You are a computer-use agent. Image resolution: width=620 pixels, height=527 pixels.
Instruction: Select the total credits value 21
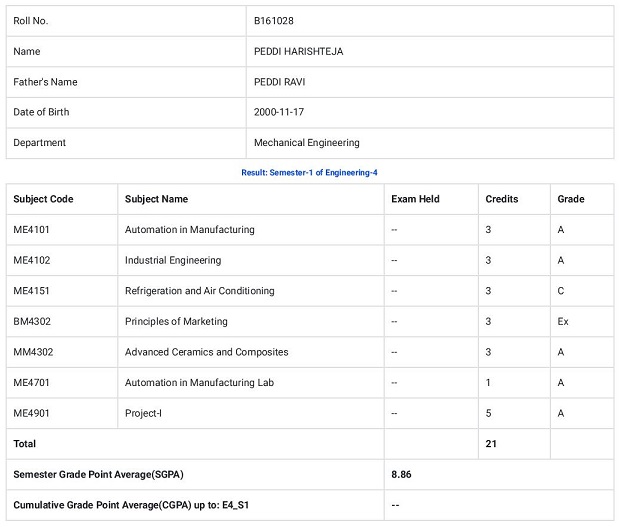pos(491,443)
